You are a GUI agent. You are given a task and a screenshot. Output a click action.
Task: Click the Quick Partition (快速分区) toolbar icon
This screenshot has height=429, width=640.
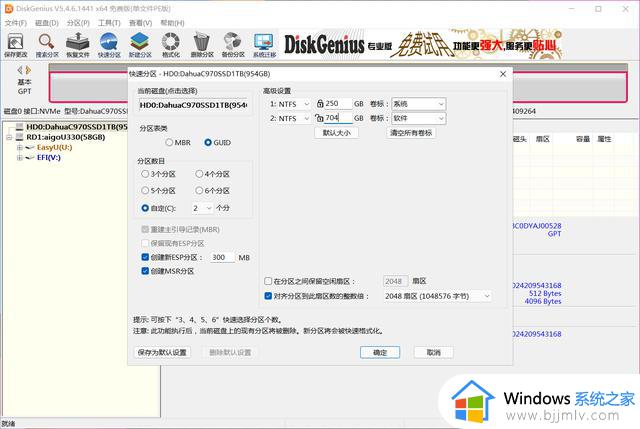click(x=109, y=45)
